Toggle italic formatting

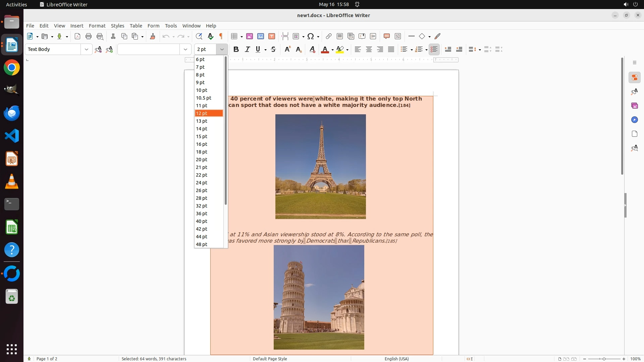point(248,50)
